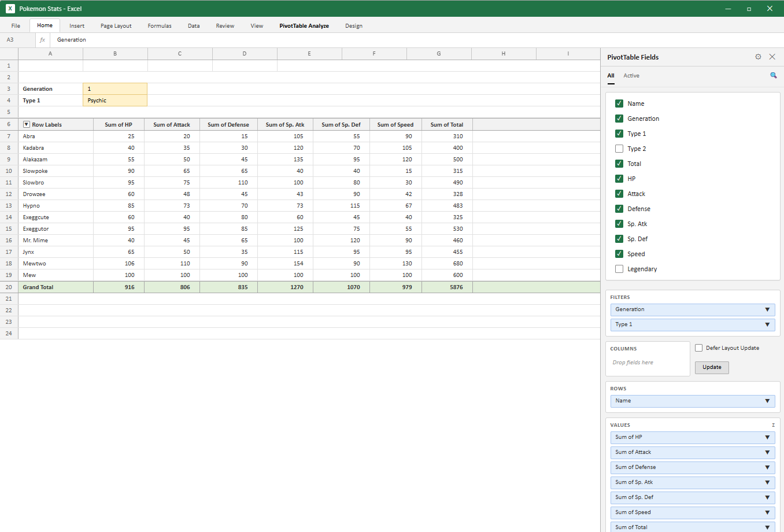Uncheck the Generation field checkbox
Viewport: 784px width, 532px height.
click(619, 119)
